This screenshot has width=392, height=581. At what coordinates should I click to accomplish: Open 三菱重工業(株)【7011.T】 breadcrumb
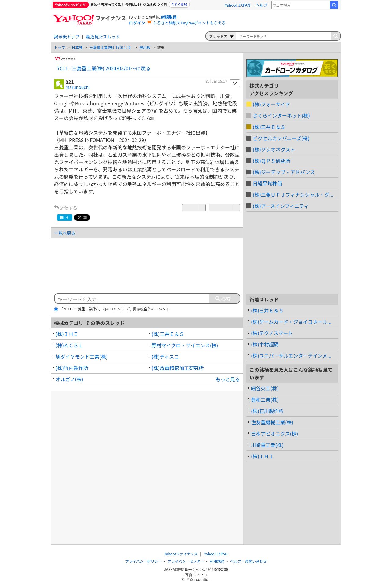coord(111,48)
